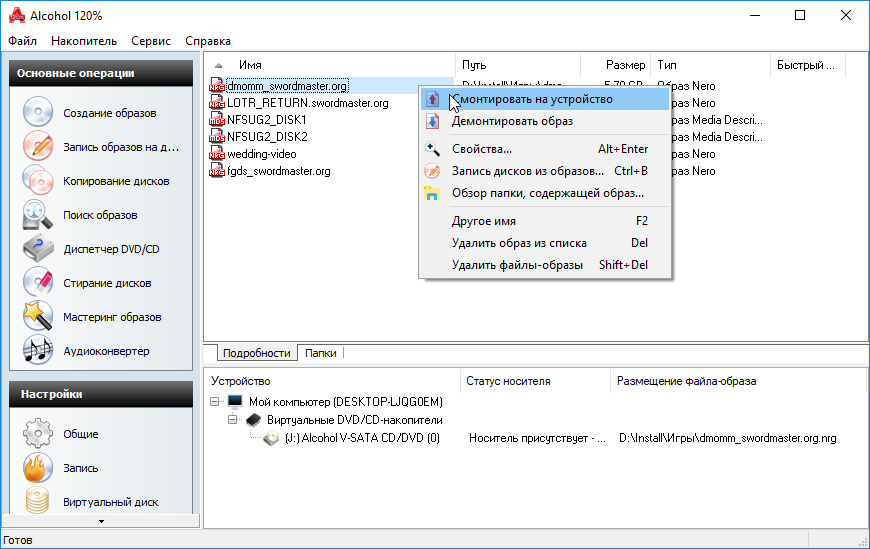Click the Стирание дисков eraser icon
This screenshot has height=549, width=870.
pyautogui.click(x=38, y=283)
